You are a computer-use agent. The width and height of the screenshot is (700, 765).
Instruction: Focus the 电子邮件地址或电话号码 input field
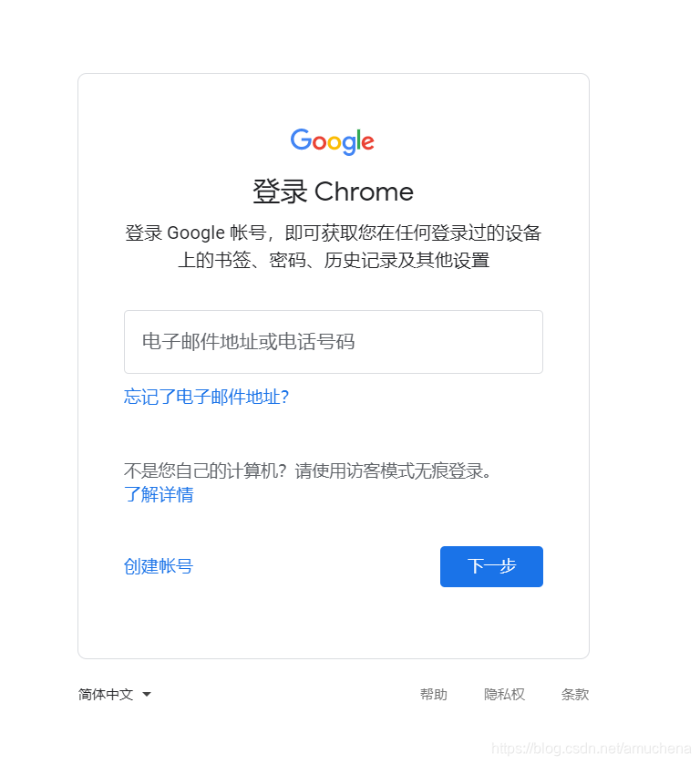point(334,342)
